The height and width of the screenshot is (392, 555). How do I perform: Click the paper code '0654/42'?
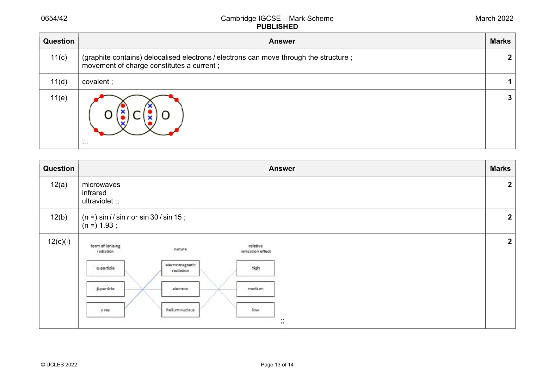54,18
